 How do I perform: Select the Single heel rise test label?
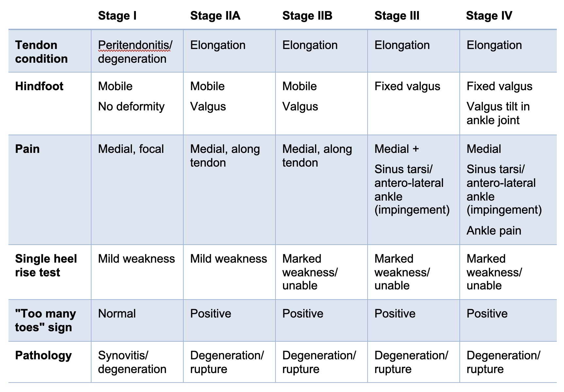(46, 266)
